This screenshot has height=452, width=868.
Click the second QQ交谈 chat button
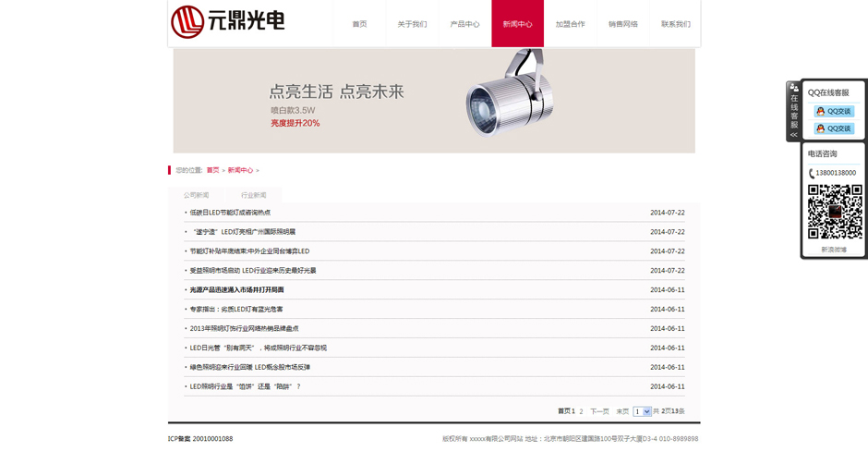click(834, 128)
